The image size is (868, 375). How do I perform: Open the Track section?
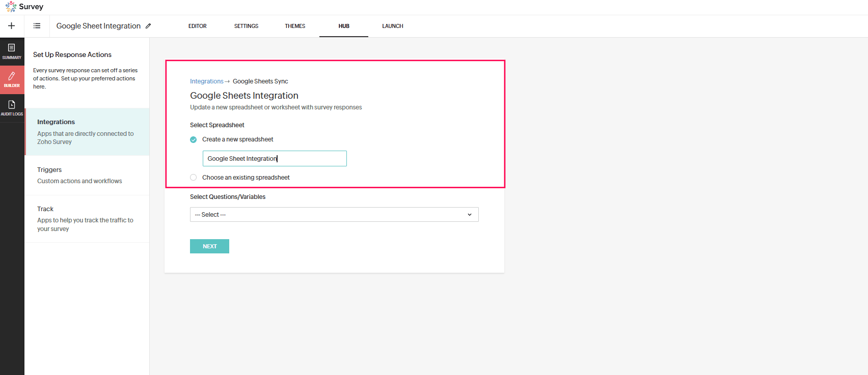tap(87, 219)
